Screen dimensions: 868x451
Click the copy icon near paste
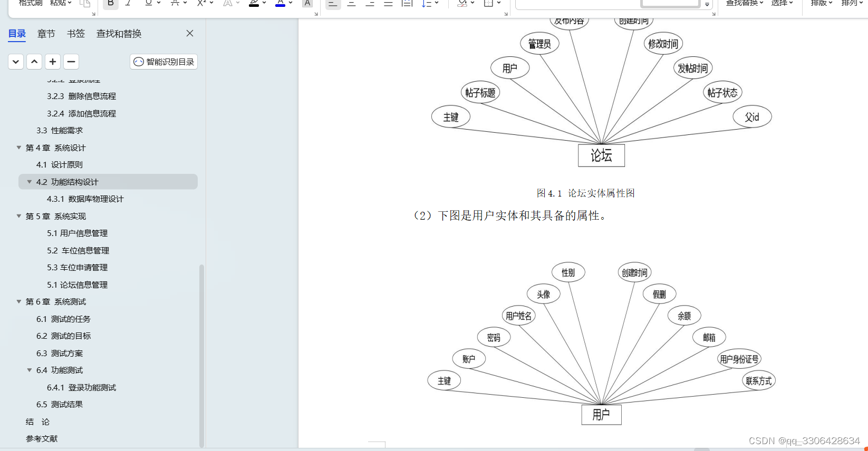pyautogui.click(x=85, y=3)
